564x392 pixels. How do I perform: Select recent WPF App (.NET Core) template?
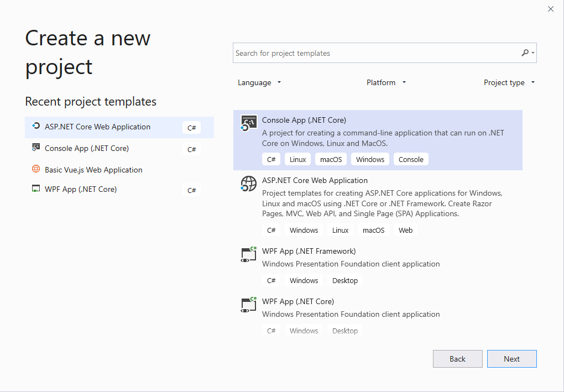(x=119, y=190)
